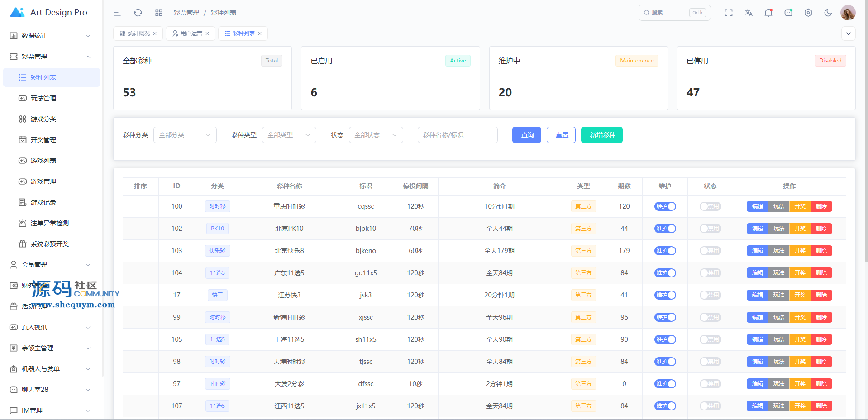
Task: Open the language translation switcher
Action: pos(749,13)
